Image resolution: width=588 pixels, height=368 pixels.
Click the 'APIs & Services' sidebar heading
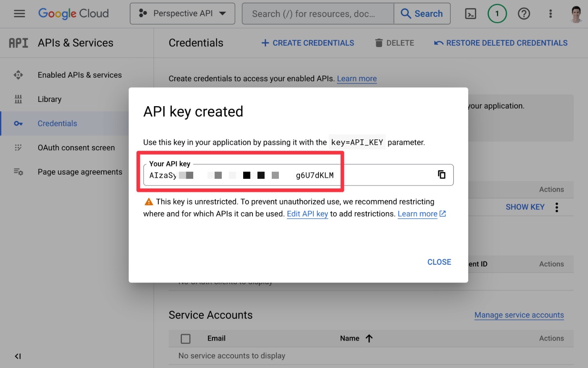(76, 43)
